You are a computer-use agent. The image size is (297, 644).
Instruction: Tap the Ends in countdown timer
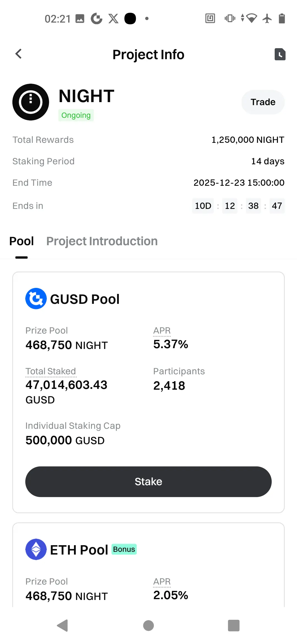pyautogui.click(x=238, y=206)
